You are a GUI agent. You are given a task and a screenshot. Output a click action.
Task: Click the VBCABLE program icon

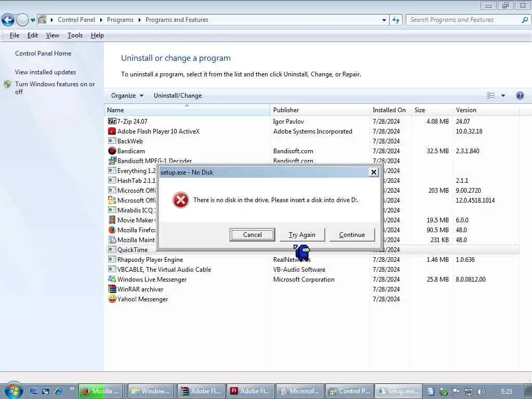click(112, 269)
